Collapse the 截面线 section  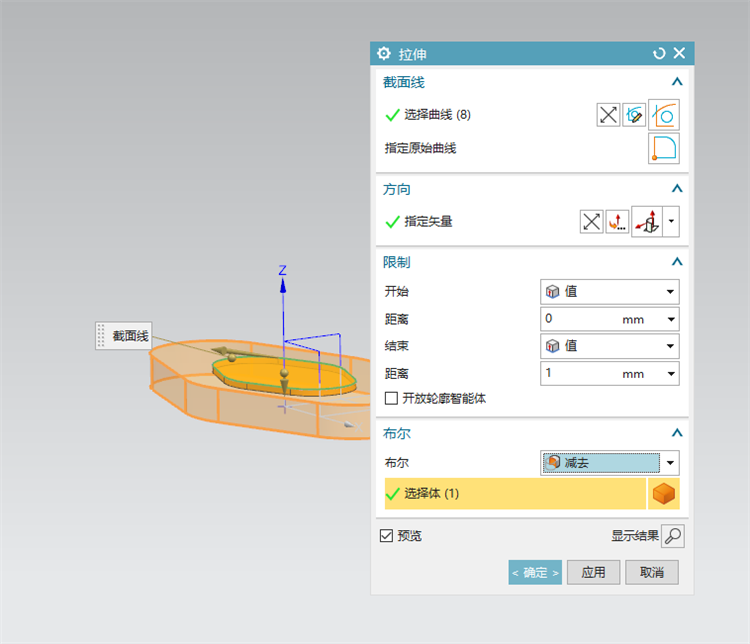pos(677,82)
